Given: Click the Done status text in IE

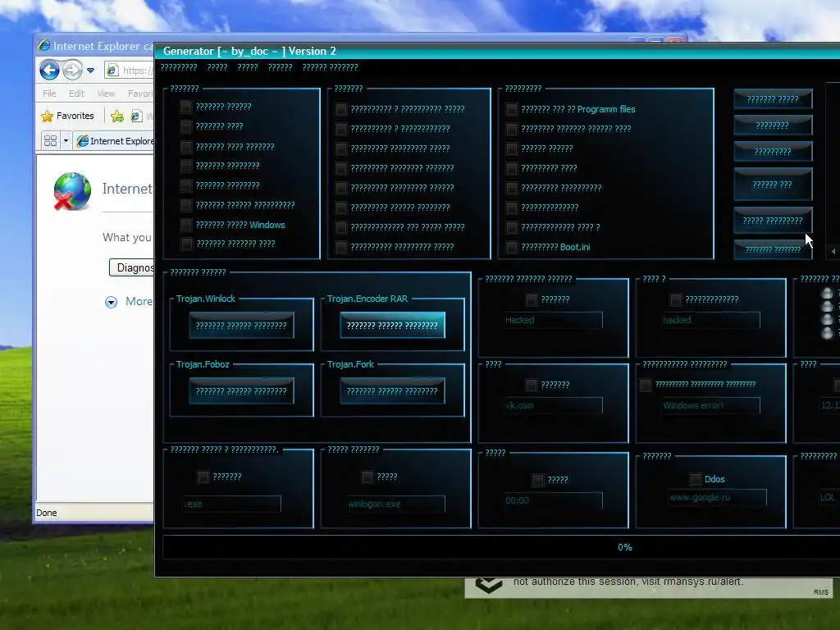Looking at the screenshot, I should pos(47,513).
